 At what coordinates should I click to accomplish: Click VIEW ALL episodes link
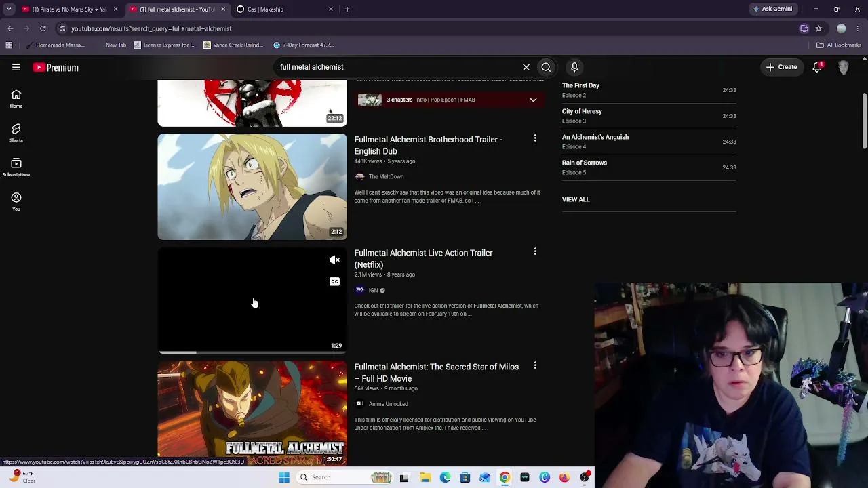tap(576, 199)
